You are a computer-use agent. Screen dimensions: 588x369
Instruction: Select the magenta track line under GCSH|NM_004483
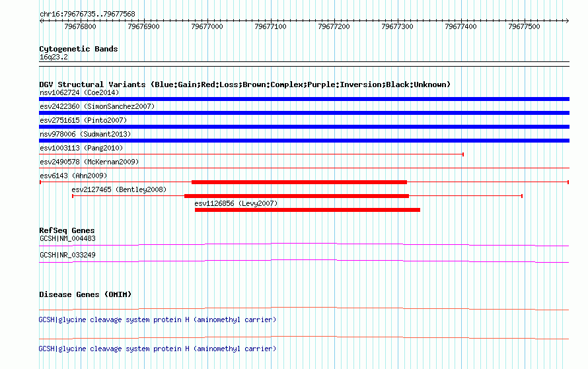tap(304, 245)
